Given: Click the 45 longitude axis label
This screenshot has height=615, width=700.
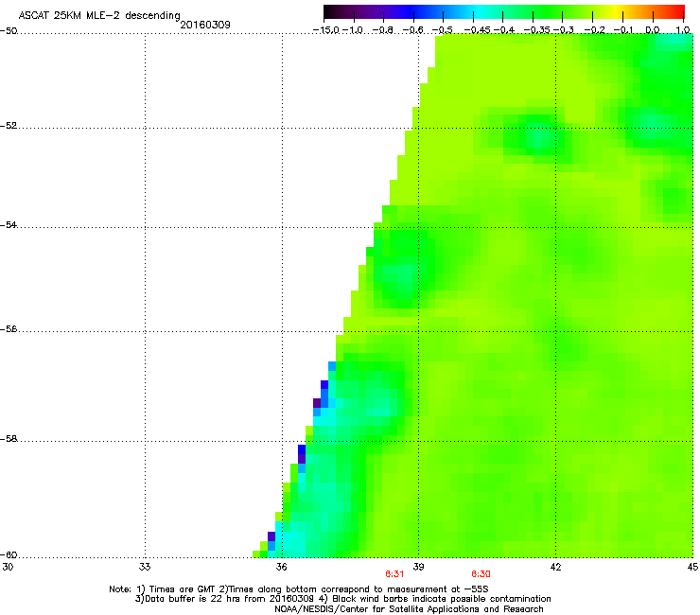Looking at the screenshot, I should tap(692, 567).
